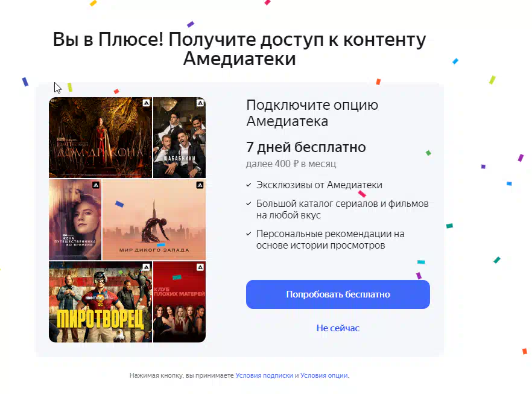This screenshot has width=532, height=394.
Task: Click Amediateka badge on Шабашники poster
Action: pyautogui.click(x=200, y=103)
